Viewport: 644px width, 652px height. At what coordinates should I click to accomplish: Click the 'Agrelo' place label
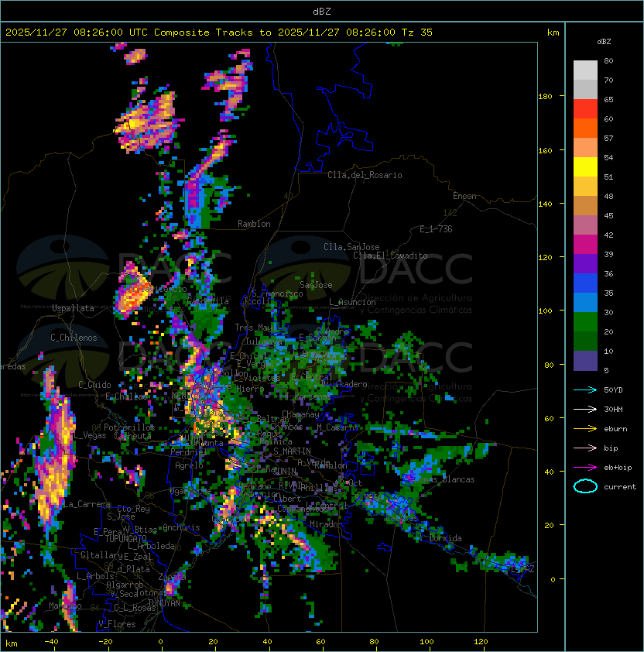point(189,465)
